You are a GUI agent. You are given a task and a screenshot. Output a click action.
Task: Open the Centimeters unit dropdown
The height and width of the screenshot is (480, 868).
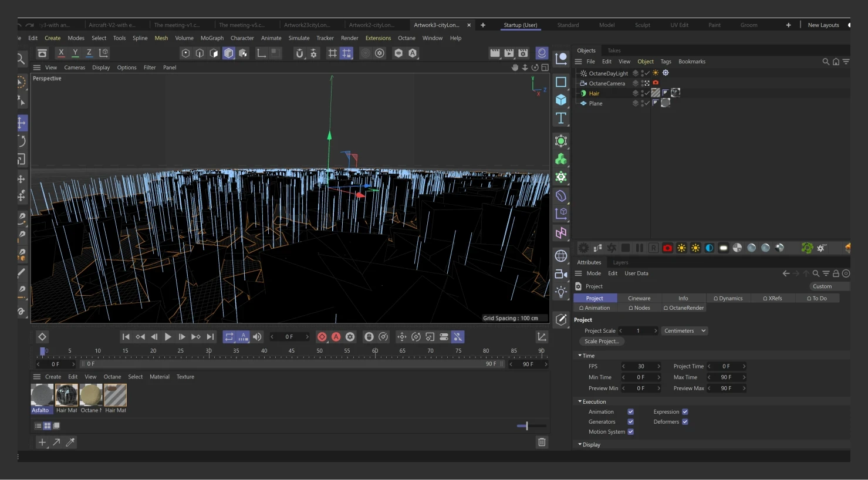coord(684,331)
